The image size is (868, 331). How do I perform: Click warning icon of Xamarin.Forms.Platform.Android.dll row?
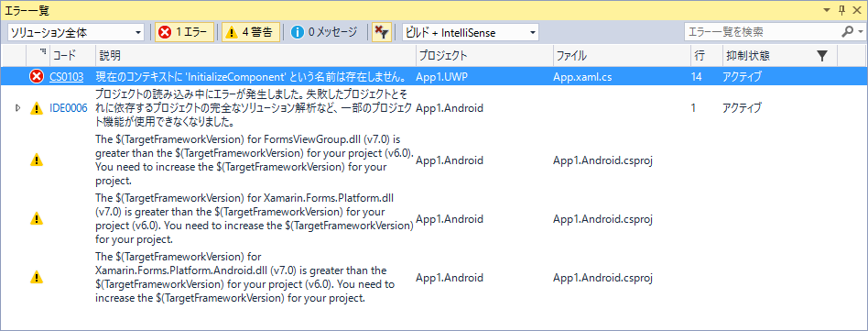(x=37, y=277)
